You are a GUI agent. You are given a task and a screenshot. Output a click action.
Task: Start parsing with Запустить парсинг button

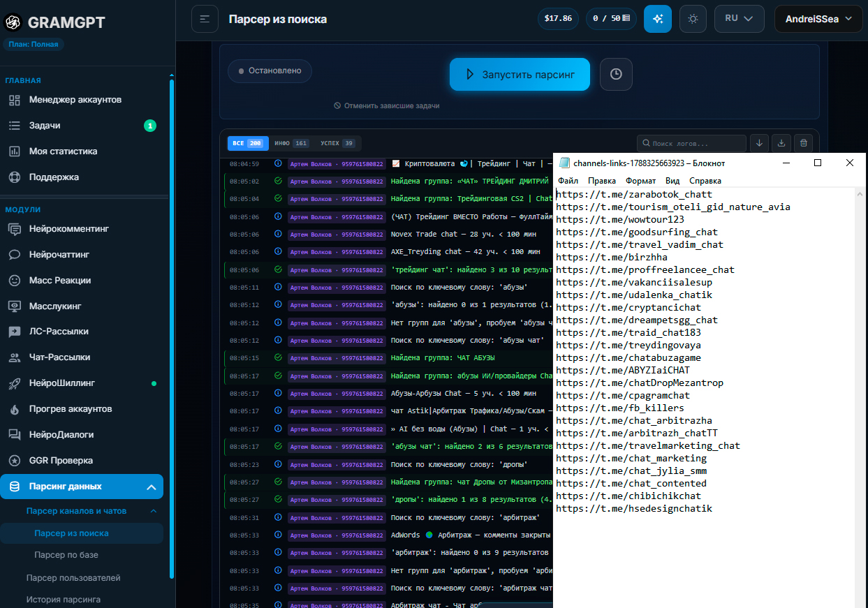520,74
